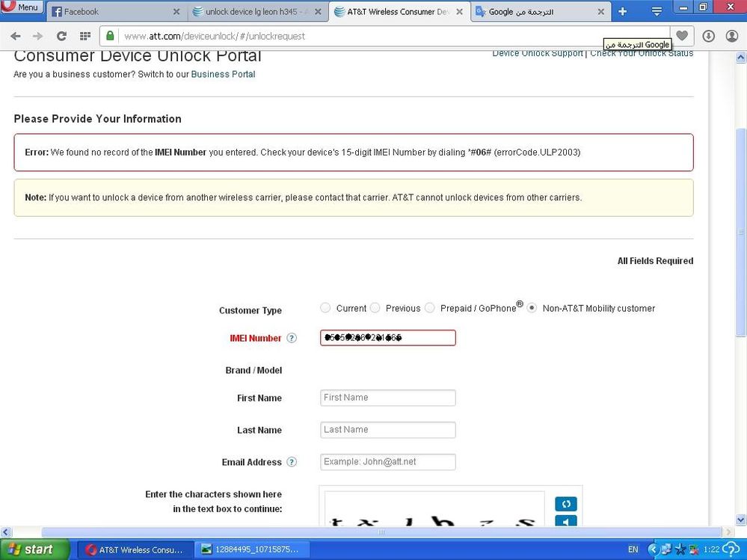This screenshot has height=560, width=747.
Task: Click the First Name input field
Action: [x=387, y=398]
